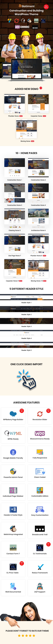The height and width of the screenshot is (644, 53).
Task: Click the 5 Different Header Style heading
Action: coord(26,289)
